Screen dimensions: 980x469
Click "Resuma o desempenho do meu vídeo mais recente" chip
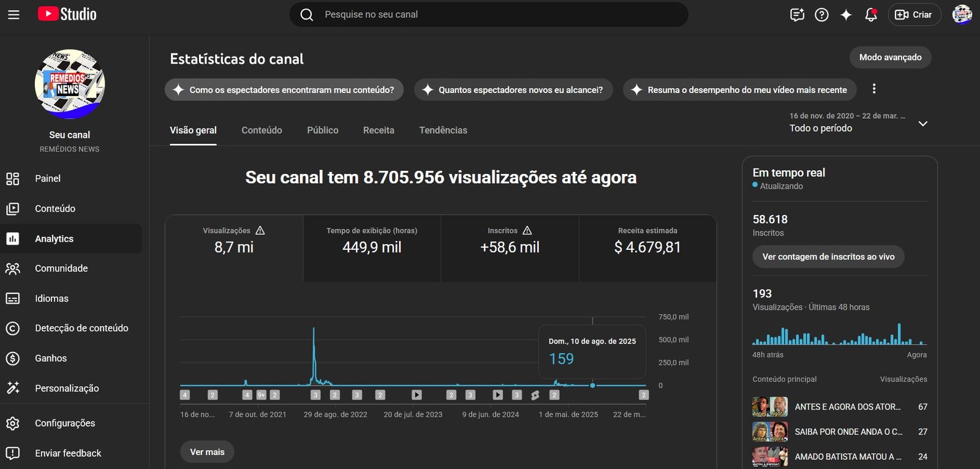740,90
